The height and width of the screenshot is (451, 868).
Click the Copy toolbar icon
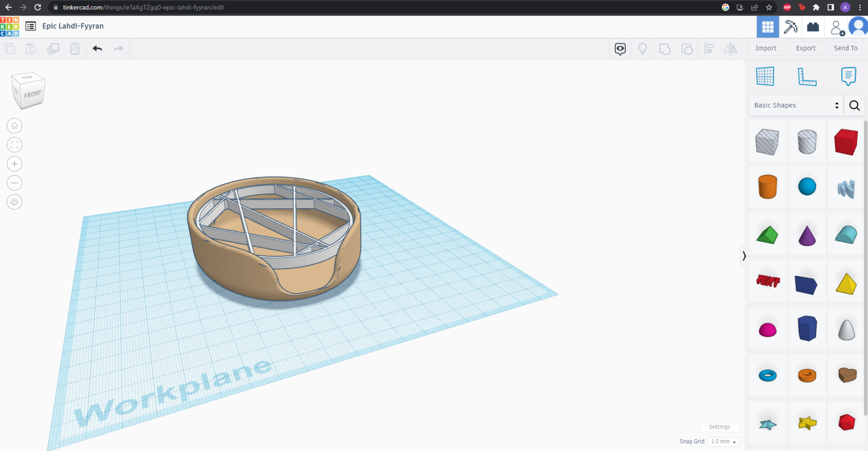(10, 49)
